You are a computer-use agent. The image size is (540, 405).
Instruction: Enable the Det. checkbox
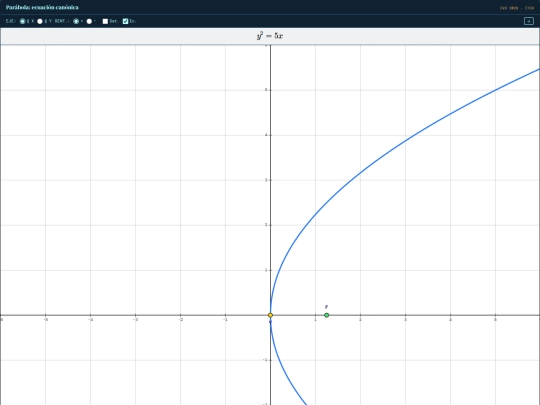pos(105,21)
